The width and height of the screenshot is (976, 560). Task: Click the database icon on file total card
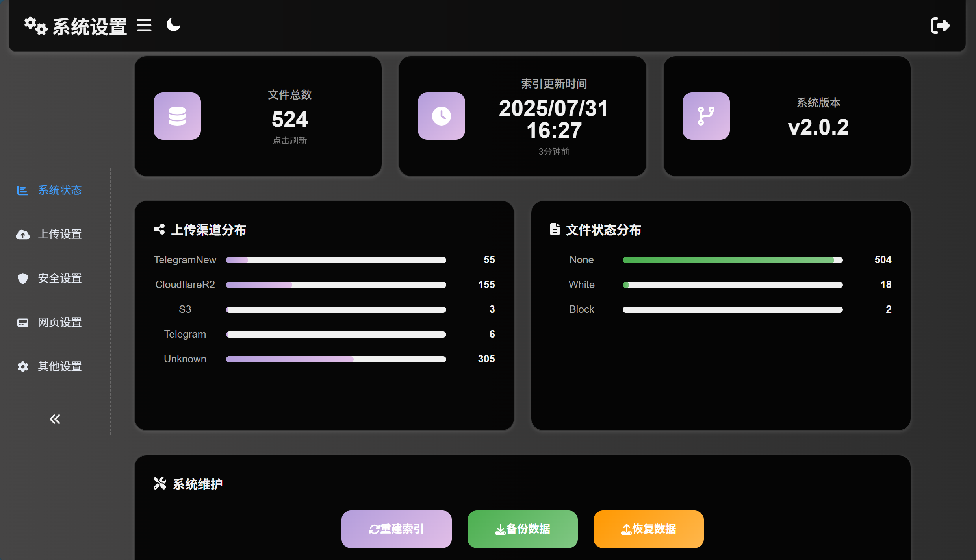177,116
